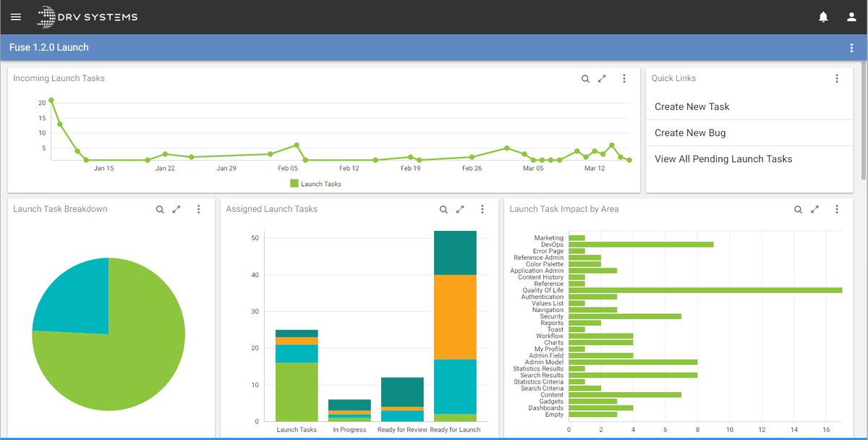Screen dimensions: 868x440
Task: Click the Content bar
Action: tap(625, 394)
